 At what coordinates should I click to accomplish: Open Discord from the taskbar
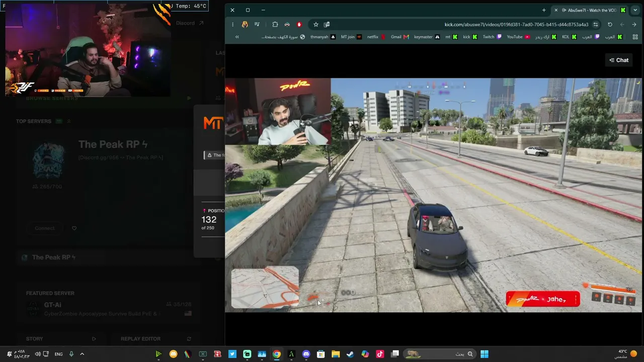[306, 354]
